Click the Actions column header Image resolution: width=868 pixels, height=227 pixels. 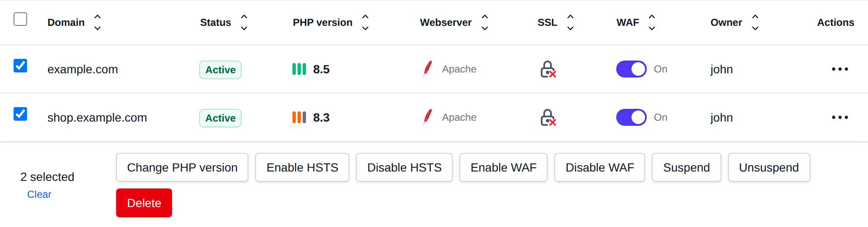pos(835,22)
